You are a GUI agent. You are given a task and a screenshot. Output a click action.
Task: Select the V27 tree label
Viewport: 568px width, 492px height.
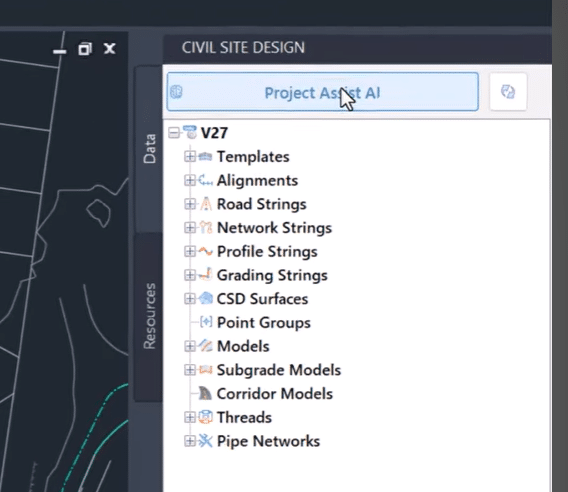tap(214, 133)
